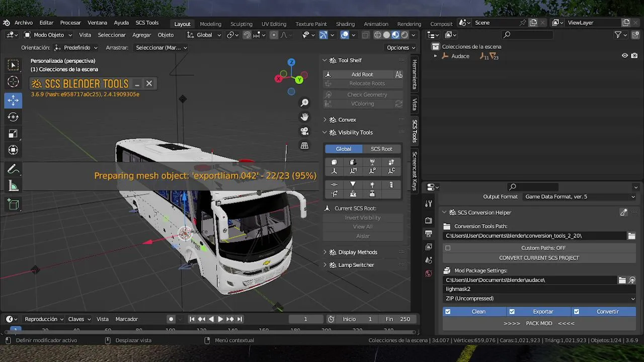Screen dimensions: 644x362
Task: Switch visibility scope to SCS Root
Action: coord(381,149)
